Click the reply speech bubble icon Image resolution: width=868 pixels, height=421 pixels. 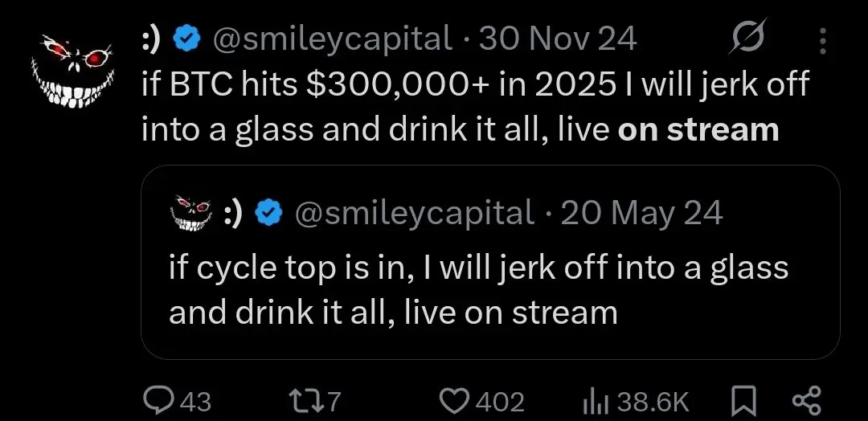click(x=155, y=400)
